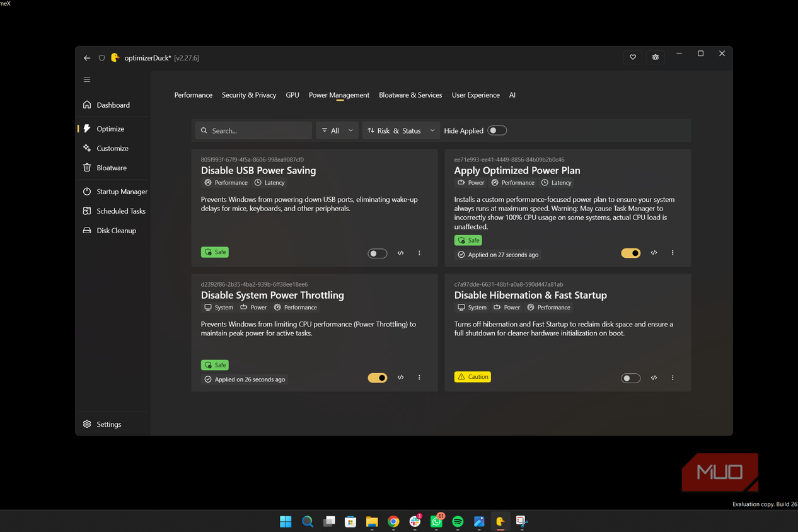Open Dashboard via its home icon
The image size is (798, 532).
click(x=87, y=105)
